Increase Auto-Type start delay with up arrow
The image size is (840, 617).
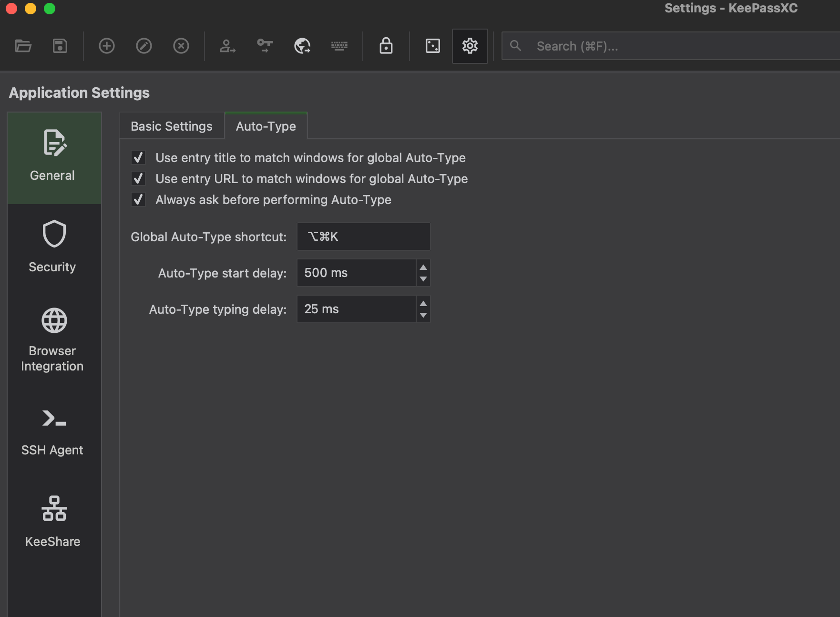tap(423, 267)
